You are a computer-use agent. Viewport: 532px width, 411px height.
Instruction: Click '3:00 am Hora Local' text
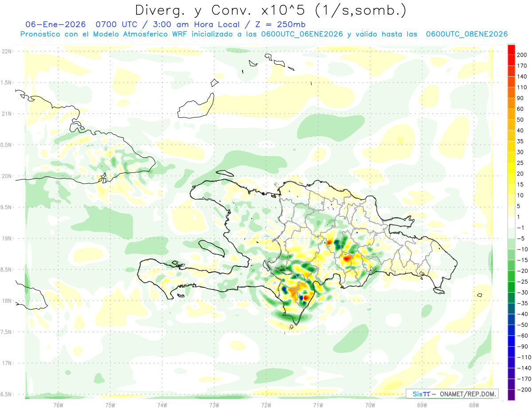[x=197, y=25]
